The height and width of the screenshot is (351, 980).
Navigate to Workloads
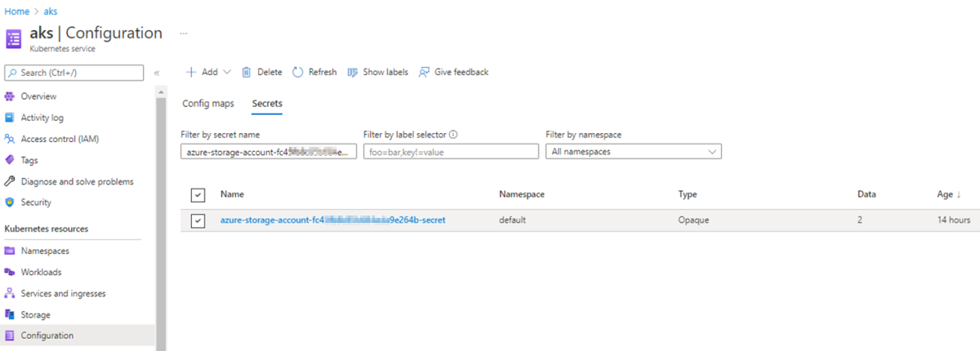(42, 273)
